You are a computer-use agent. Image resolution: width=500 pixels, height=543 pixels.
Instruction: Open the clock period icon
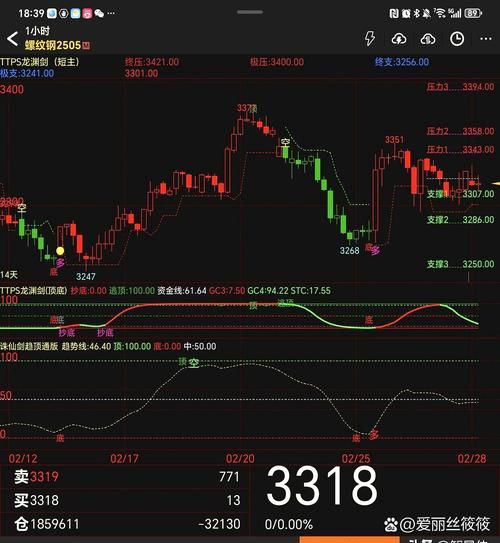click(x=457, y=39)
